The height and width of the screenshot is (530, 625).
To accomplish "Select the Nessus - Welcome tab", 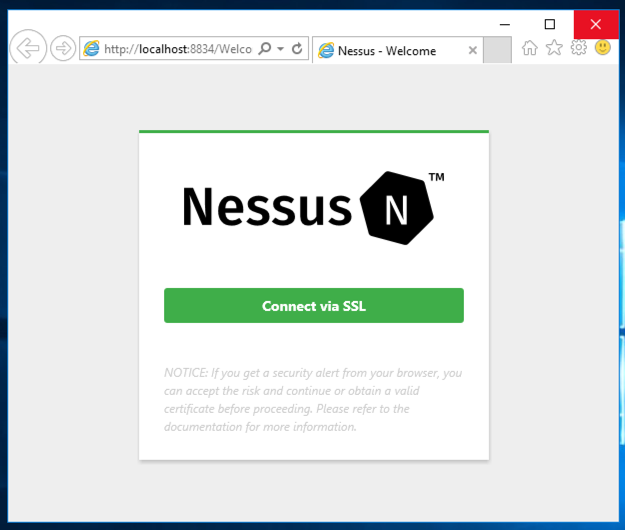I will 395,51.
